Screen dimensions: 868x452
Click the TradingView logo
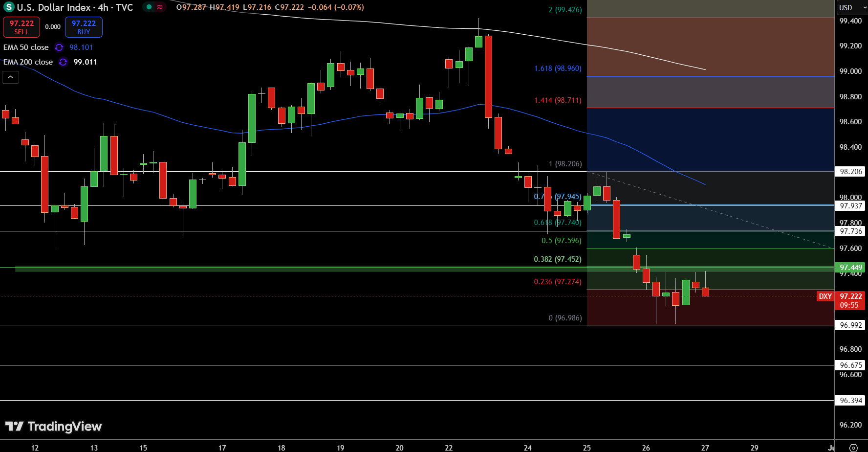click(x=53, y=427)
